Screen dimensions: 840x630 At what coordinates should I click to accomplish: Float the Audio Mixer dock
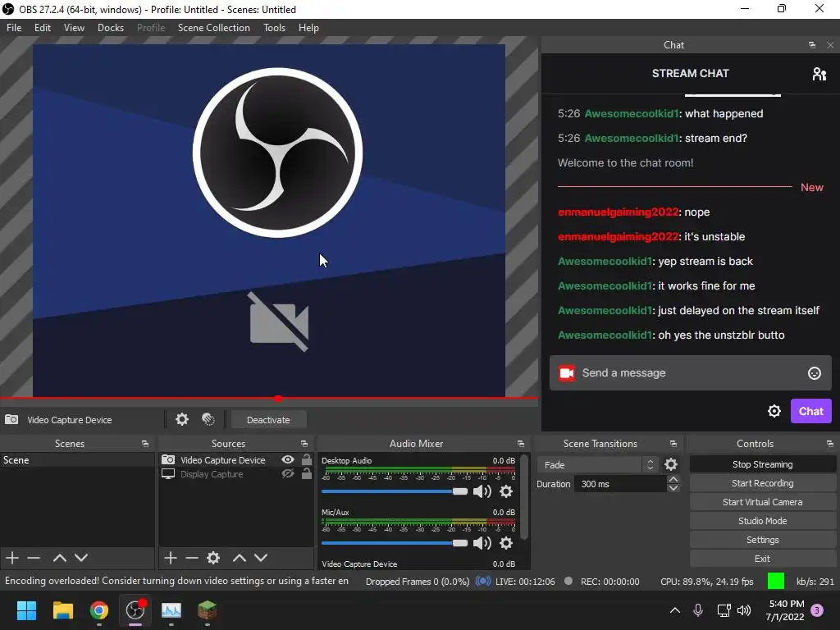(x=521, y=444)
